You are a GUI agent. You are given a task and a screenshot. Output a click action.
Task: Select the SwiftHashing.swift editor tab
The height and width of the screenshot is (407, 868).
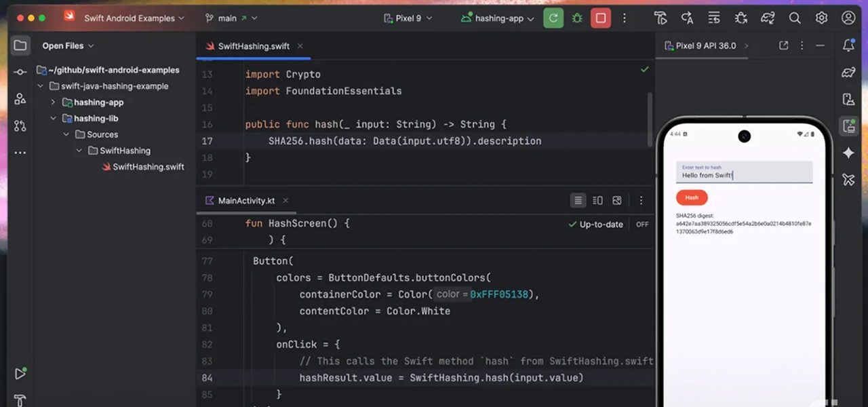coord(253,46)
